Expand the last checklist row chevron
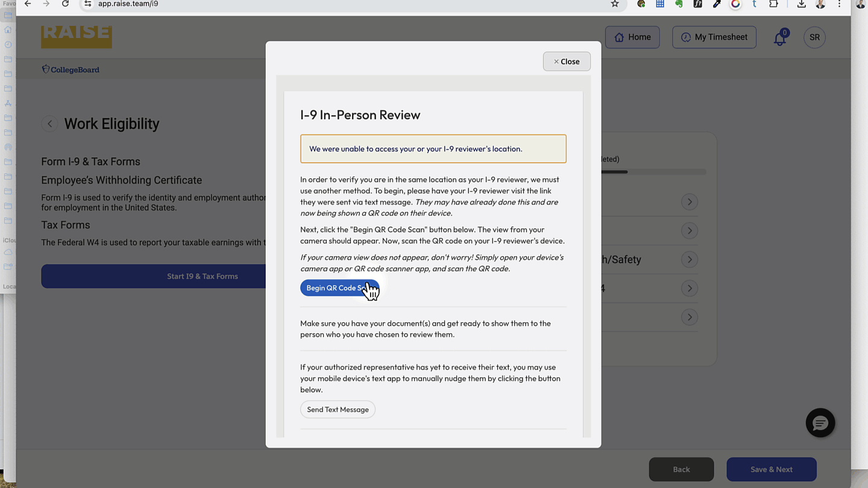The height and width of the screenshot is (488, 868). pos(690,318)
